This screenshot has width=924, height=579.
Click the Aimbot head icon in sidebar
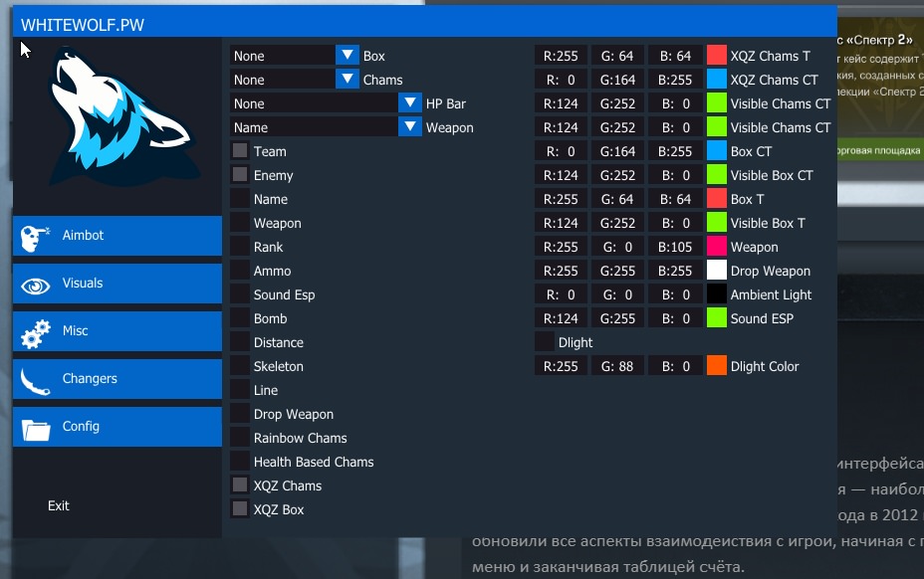[36, 236]
